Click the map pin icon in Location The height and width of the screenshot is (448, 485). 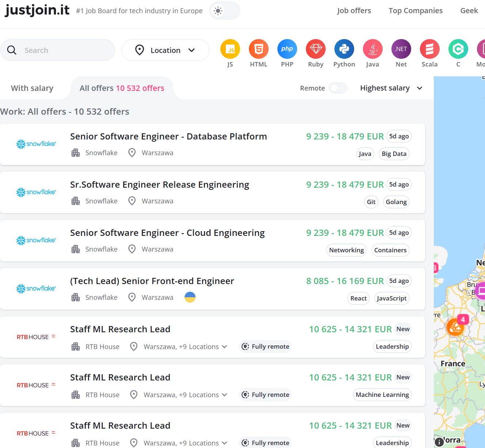[139, 50]
